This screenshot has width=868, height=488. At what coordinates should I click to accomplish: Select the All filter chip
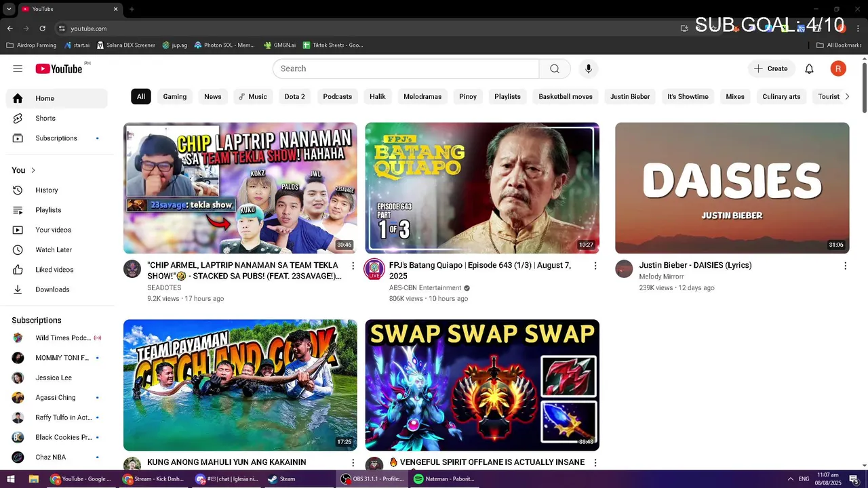pos(141,96)
